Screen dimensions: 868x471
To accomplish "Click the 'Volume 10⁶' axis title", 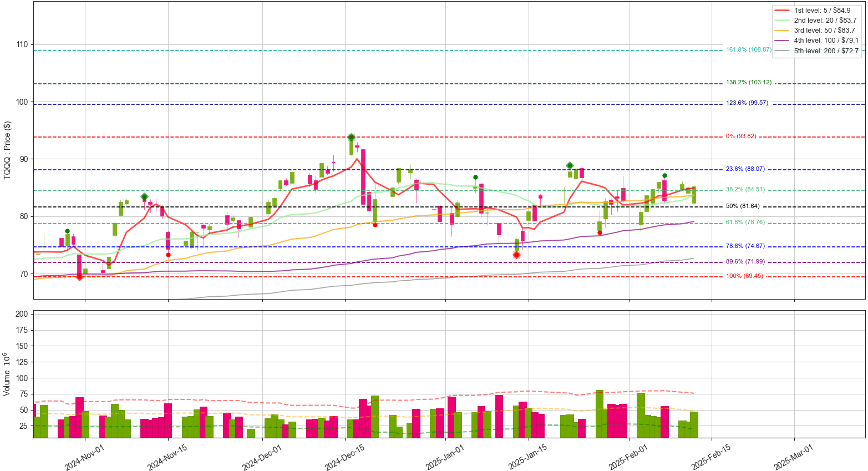I will pyautogui.click(x=8, y=374).
